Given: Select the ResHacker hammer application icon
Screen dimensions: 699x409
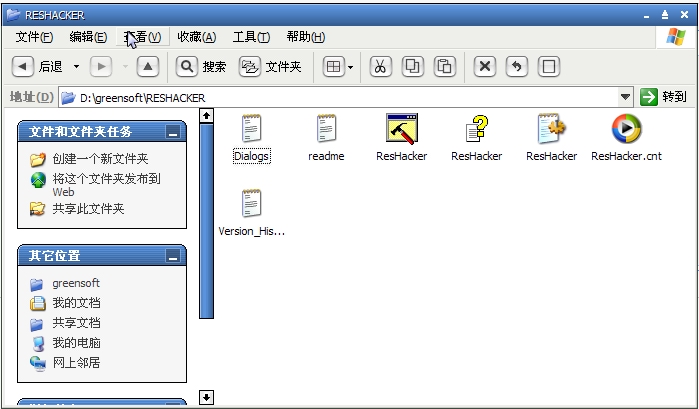Looking at the screenshot, I should tap(402, 128).
